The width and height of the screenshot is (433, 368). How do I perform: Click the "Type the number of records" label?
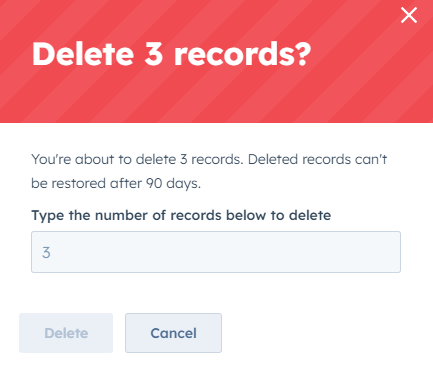181,215
